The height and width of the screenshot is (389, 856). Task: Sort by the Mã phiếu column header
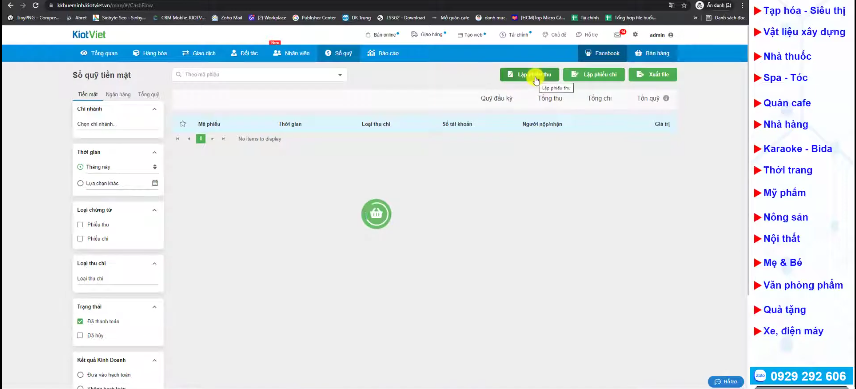click(x=209, y=124)
